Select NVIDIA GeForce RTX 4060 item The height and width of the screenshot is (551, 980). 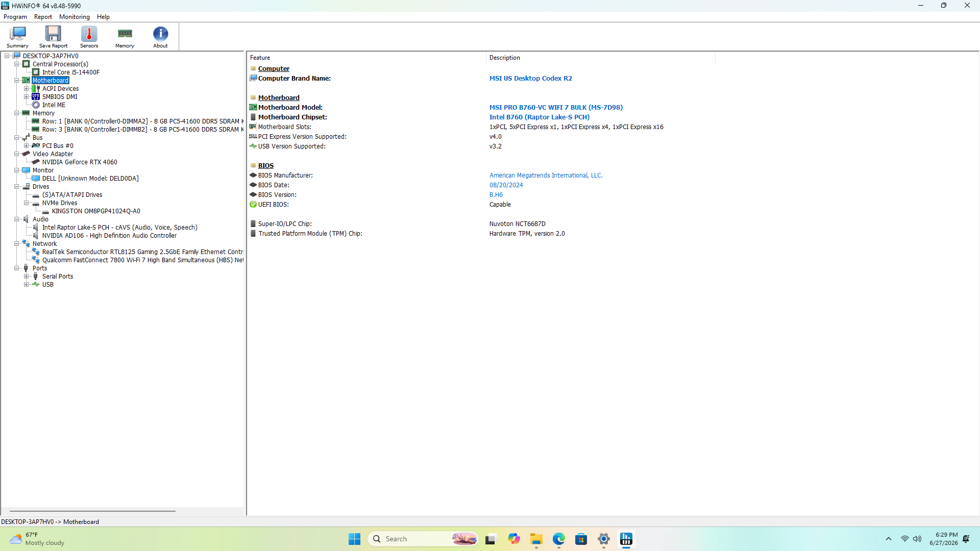[x=80, y=162]
